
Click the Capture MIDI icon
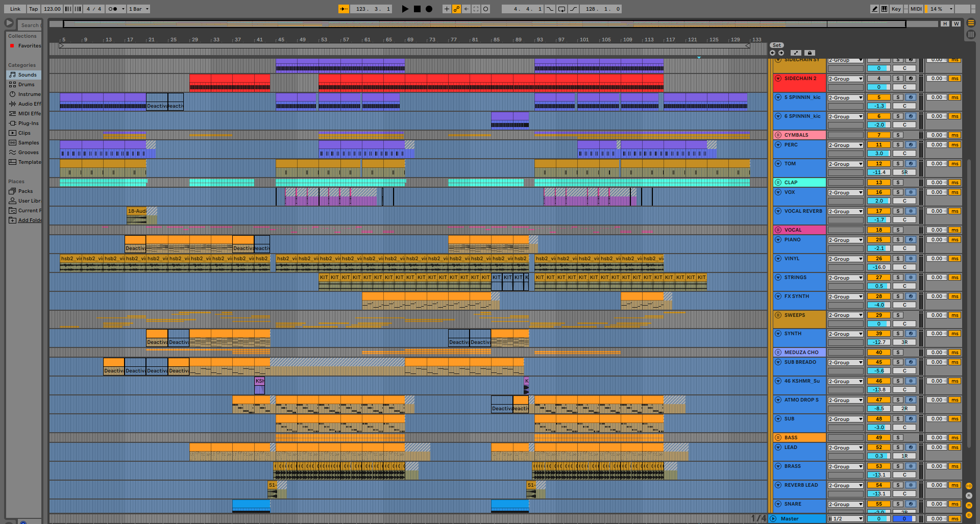[476, 9]
